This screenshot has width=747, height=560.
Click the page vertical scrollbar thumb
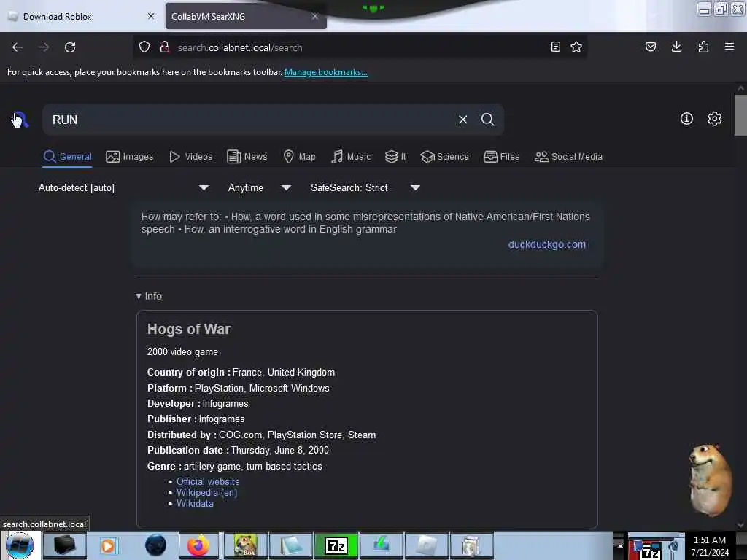coord(740,115)
